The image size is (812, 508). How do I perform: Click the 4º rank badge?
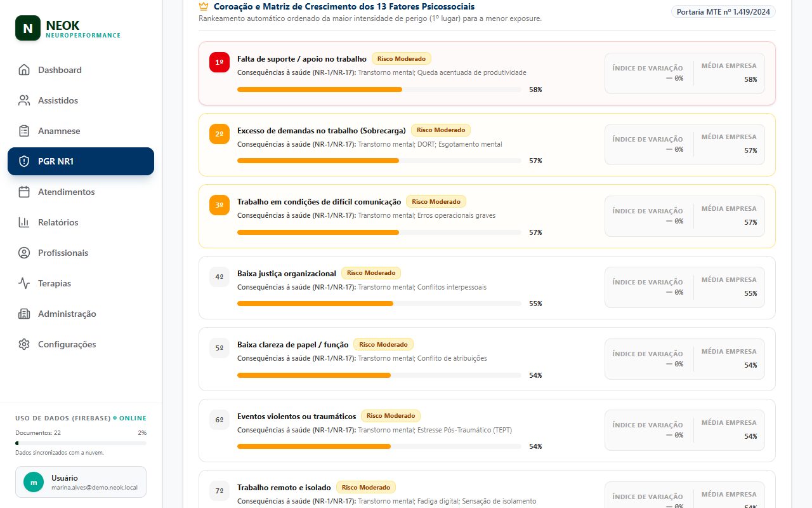(219, 277)
